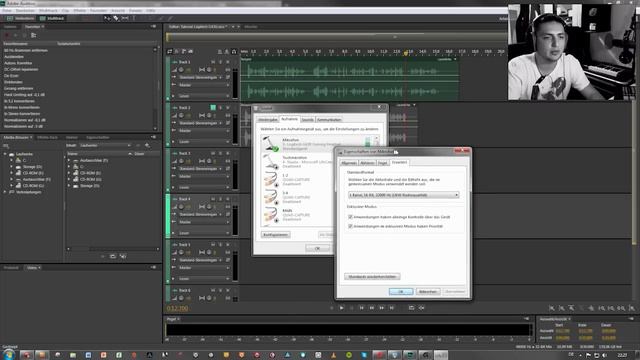
Task: Open Track 2 input dropdown
Action: (x=201, y=123)
